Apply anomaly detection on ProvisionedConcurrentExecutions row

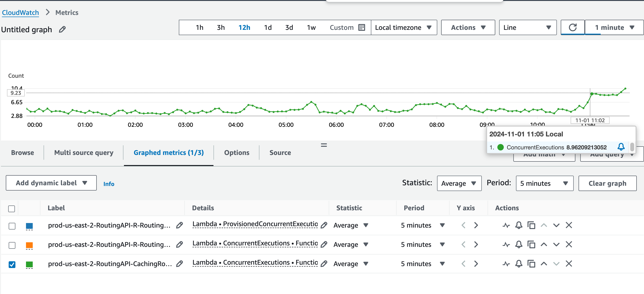pyautogui.click(x=506, y=225)
